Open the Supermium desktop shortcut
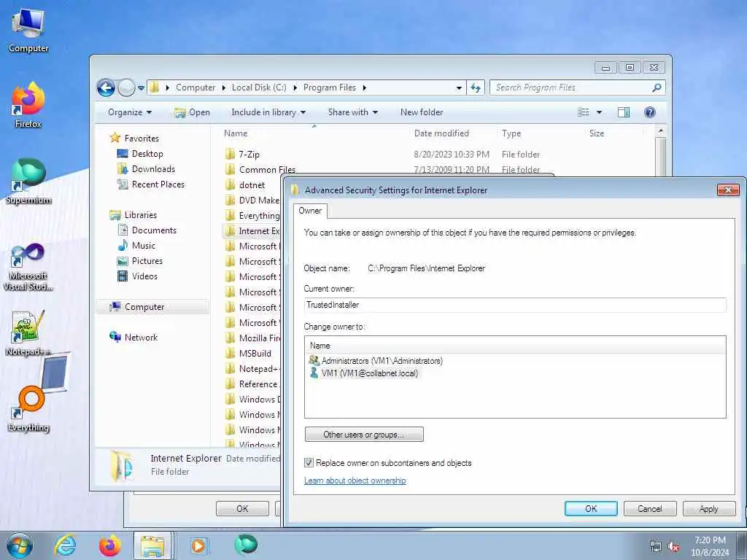The width and height of the screenshot is (747, 560). [x=28, y=182]
